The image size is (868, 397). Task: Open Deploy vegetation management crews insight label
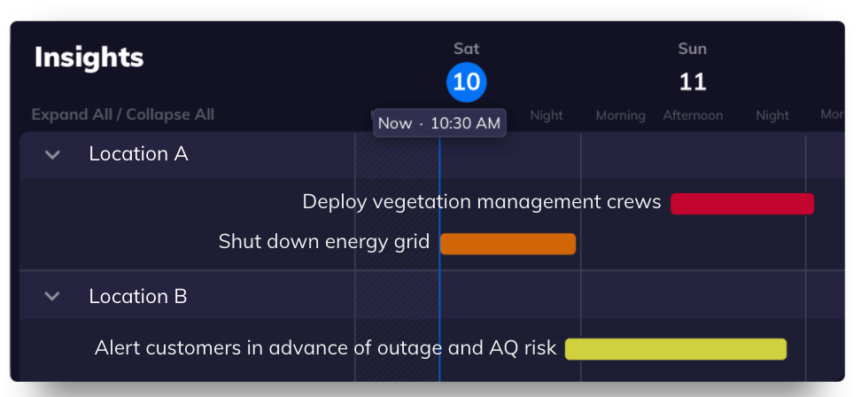(x=482, y=202)
